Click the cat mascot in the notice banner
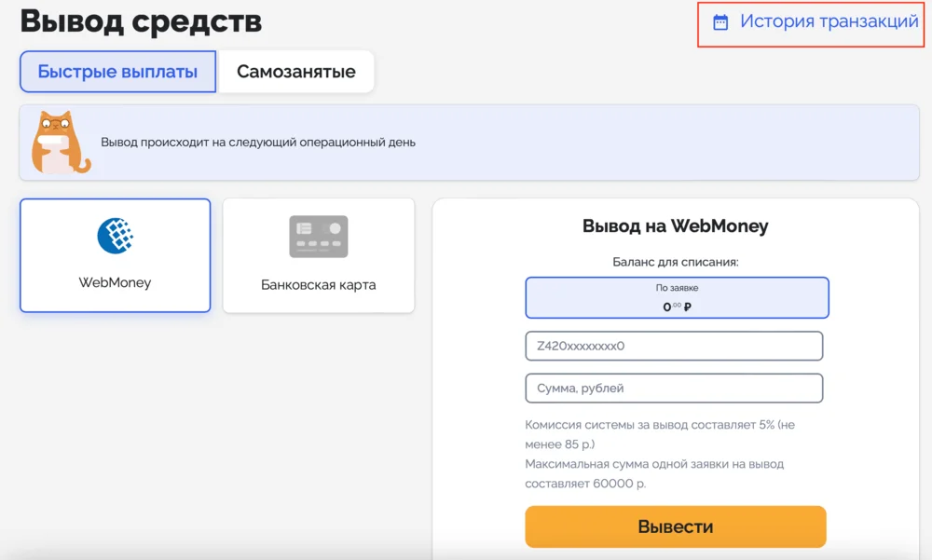Image resolution: width=932 pixels, height=560 pixels. [58, 142]
